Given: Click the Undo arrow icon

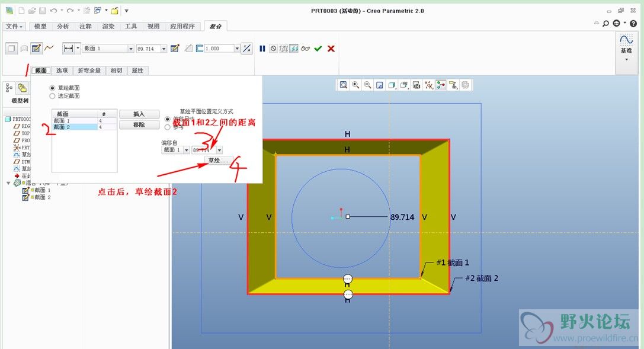Looking at the screenshot, I should 53,11.
